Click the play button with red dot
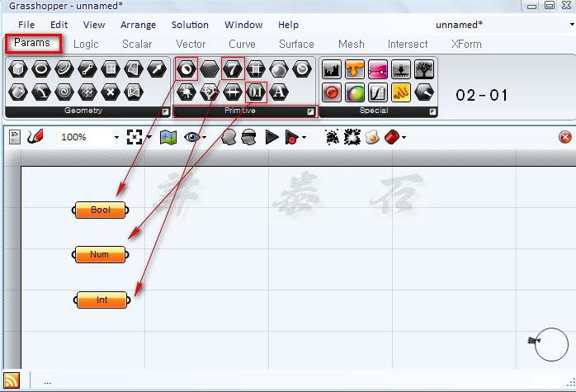This screenshot has width=576, height=392. [x=291, y=137]
